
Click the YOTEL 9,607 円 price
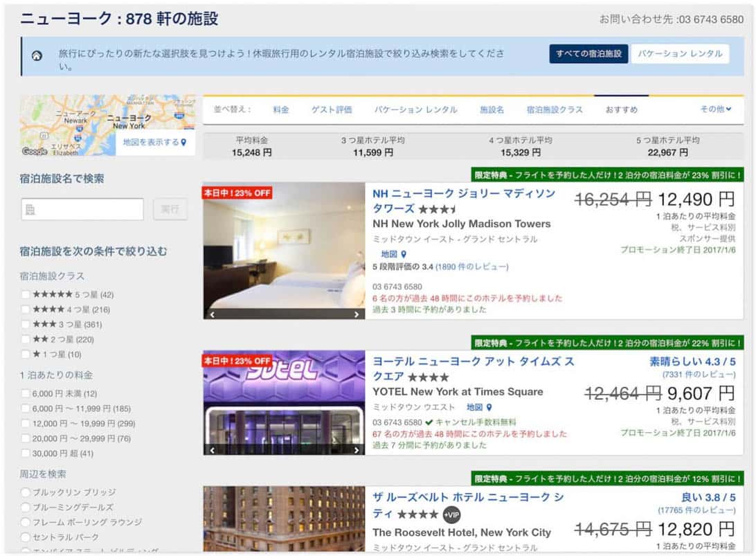(x=701, y=393)
